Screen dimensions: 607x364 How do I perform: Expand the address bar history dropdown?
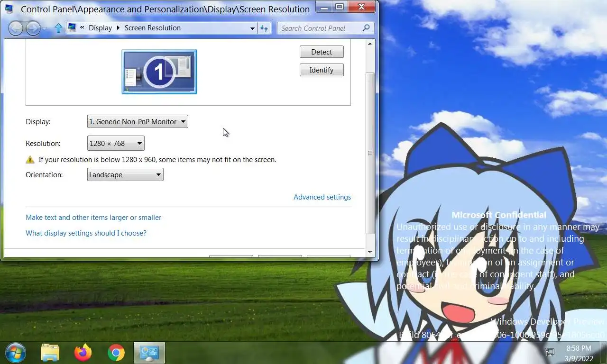point(252,28)
